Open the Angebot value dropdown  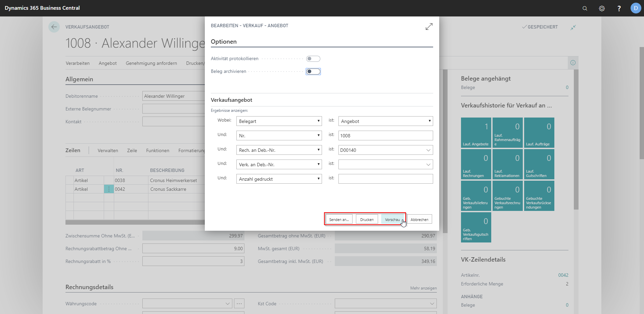pyautogui.click(x=385, y=121)
